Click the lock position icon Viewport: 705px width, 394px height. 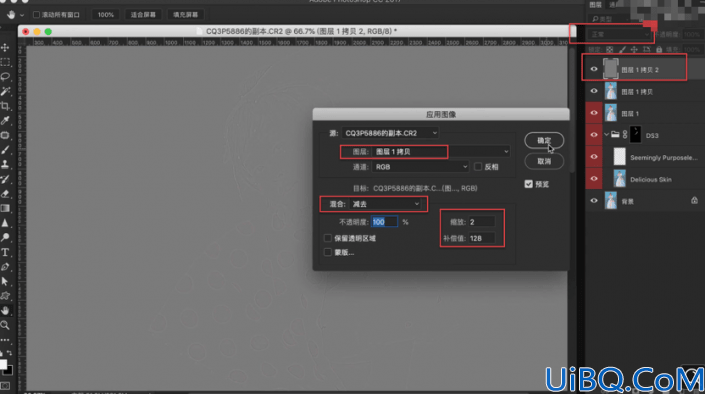634,49
